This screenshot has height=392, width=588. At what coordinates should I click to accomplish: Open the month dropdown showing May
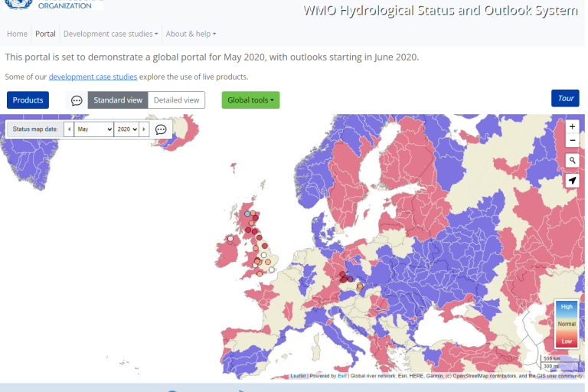click(93, 129)
